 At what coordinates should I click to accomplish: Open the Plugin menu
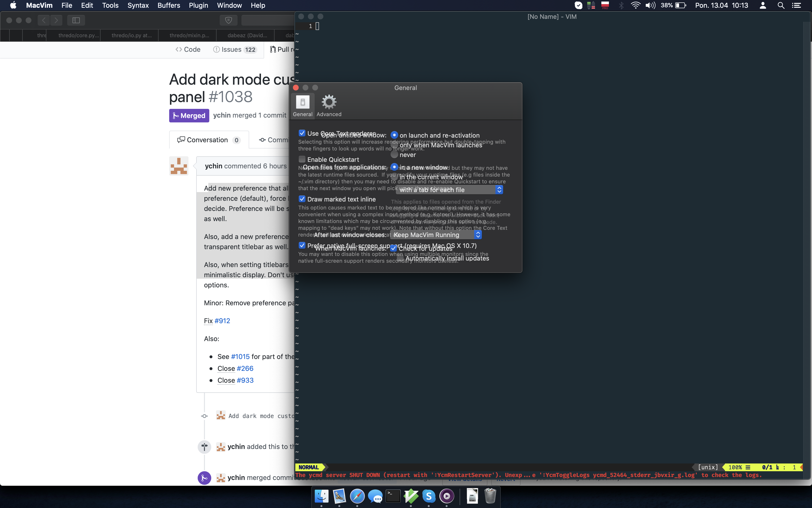198,5
